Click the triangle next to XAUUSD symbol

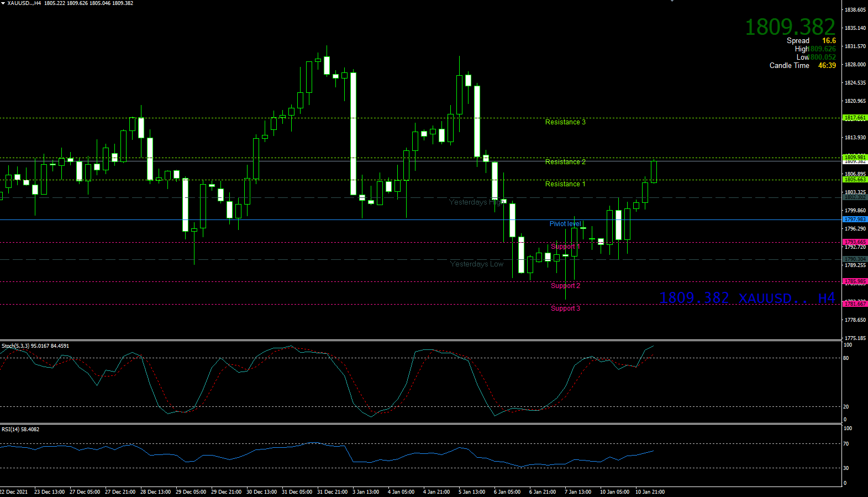(3, 3)
